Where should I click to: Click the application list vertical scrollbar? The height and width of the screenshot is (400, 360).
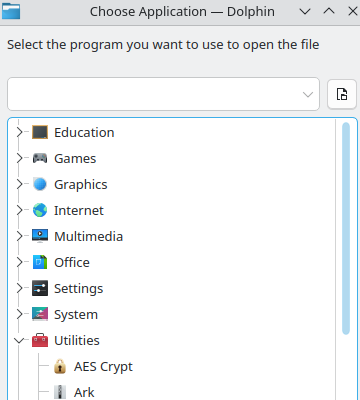click(x=346, y=228)
